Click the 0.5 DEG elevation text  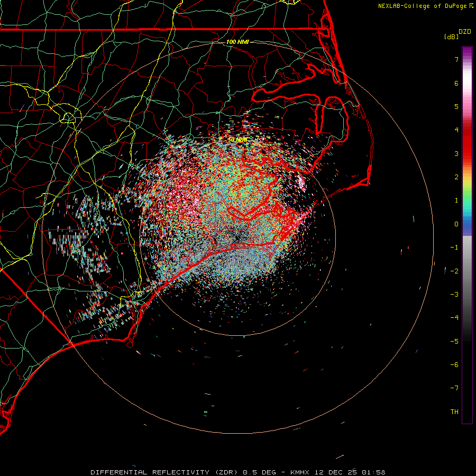coord(260,472)
